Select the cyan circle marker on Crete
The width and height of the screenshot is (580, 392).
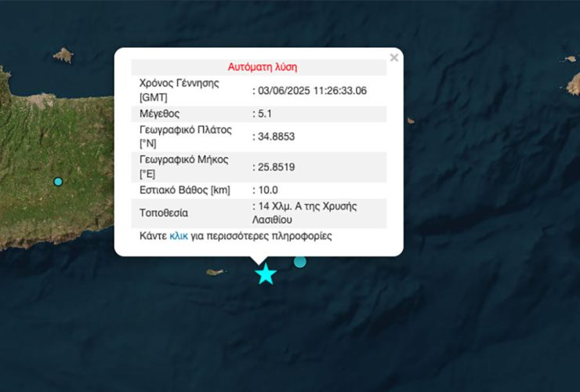tap(58, 182)
